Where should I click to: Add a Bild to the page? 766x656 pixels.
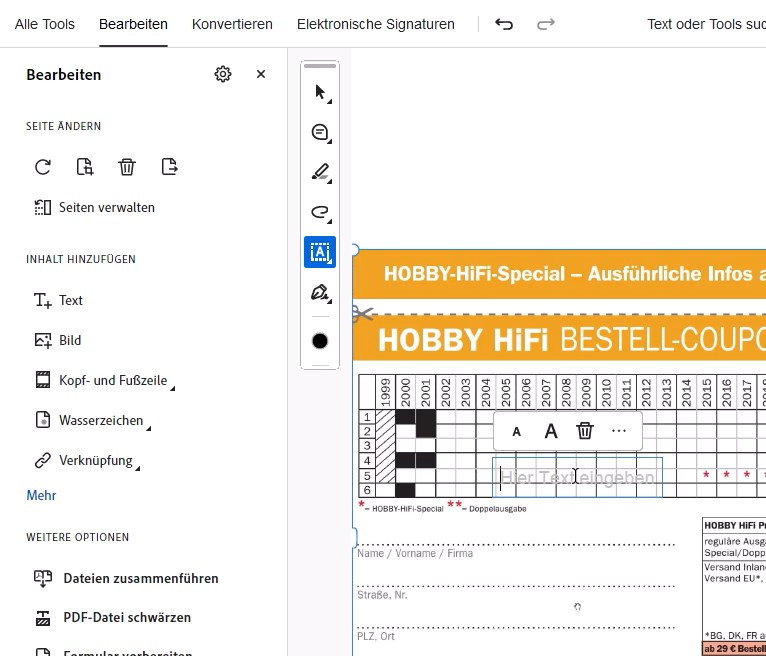(x=58, y=340)
